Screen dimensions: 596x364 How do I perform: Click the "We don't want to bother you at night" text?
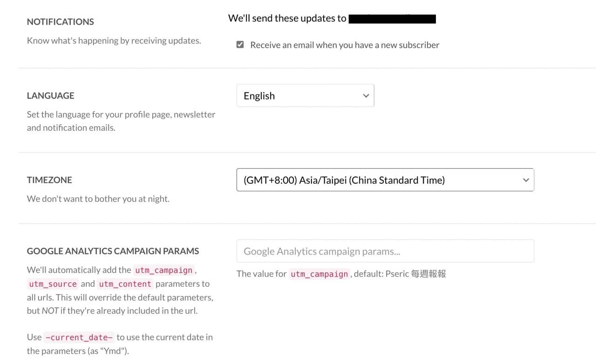point(98,199)
